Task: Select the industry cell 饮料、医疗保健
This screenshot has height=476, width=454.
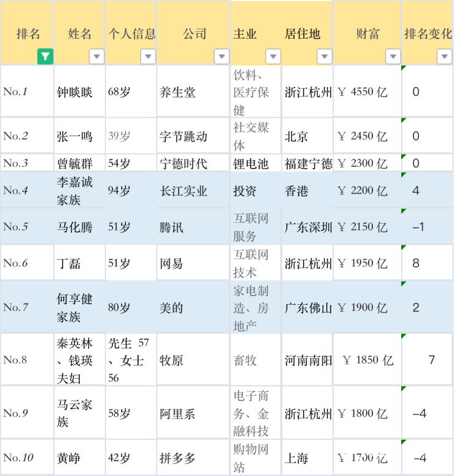Action: [256, 91]
